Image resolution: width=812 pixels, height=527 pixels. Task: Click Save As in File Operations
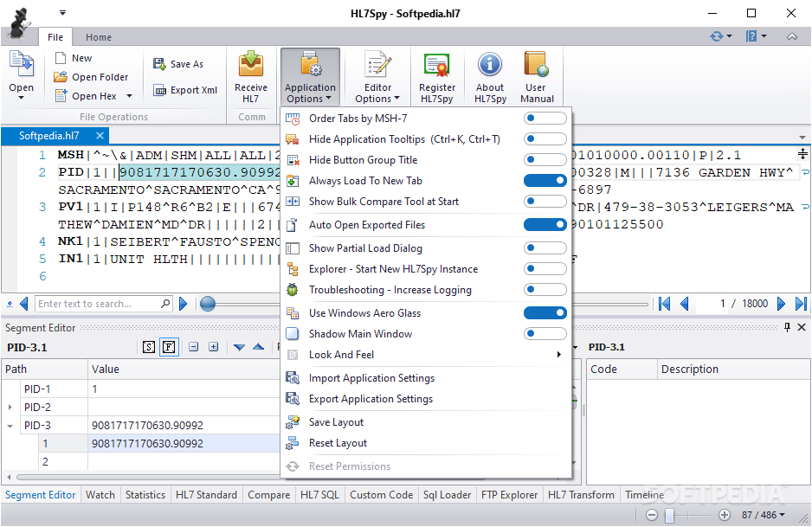[x=178, y=64]
